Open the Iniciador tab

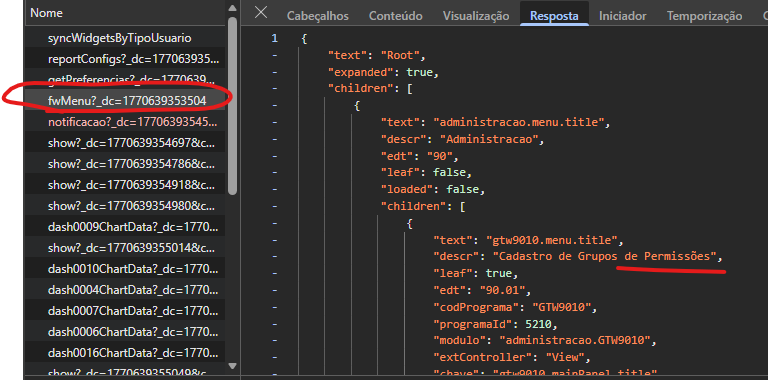pyautogui.click(x=623, y=16)
